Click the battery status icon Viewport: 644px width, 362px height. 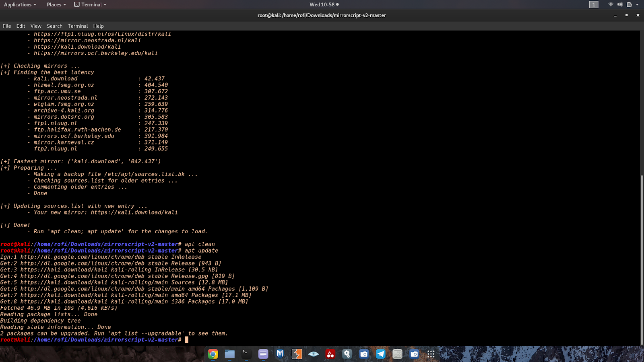(x=629, y=4)
